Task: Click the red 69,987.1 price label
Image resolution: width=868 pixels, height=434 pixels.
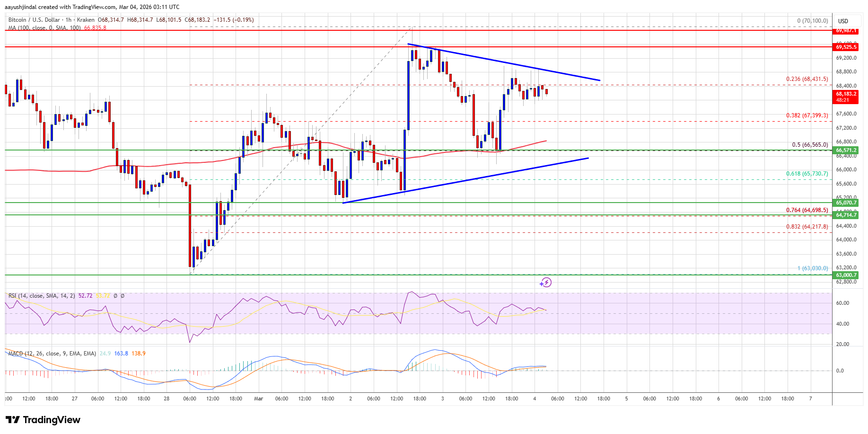Action: click(846, 30)
